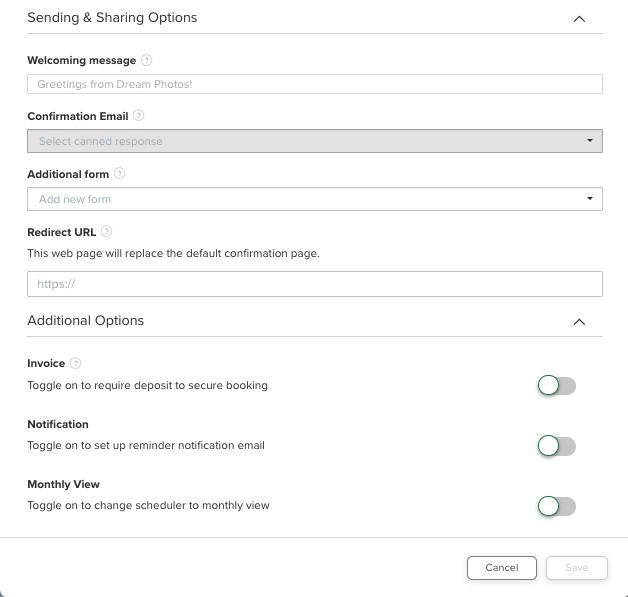
Task: Click the help icon beside Welcoming message
Action: [x=147, y=61]
